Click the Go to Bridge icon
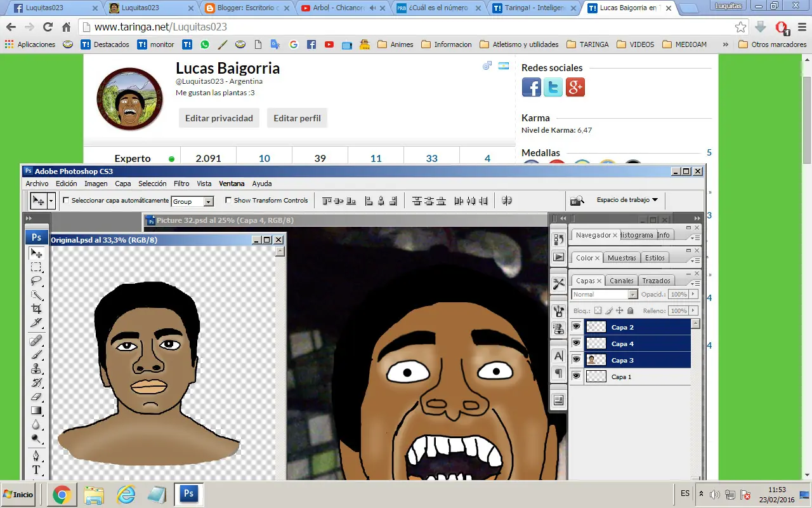The image size is (812, 508). point(577,201)
